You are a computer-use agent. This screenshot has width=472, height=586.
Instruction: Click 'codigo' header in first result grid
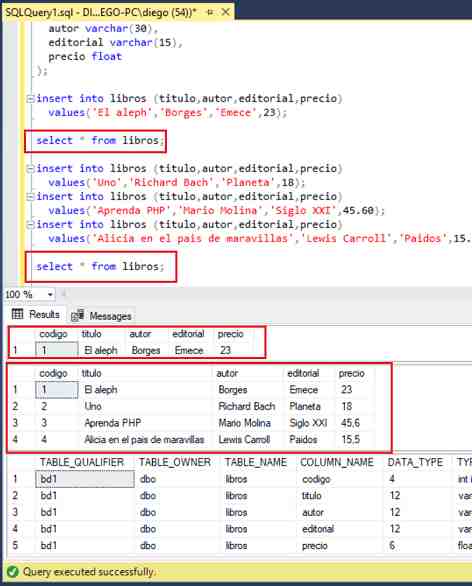[53, 334]
